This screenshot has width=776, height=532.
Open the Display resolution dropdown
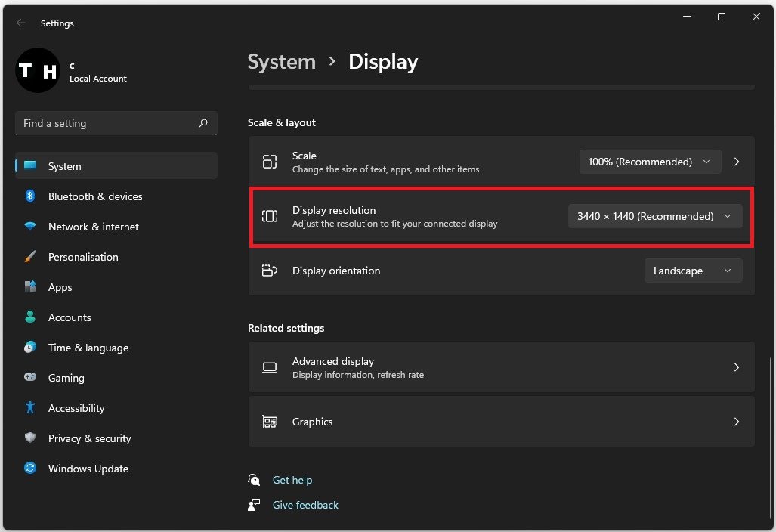coord(655,216)
